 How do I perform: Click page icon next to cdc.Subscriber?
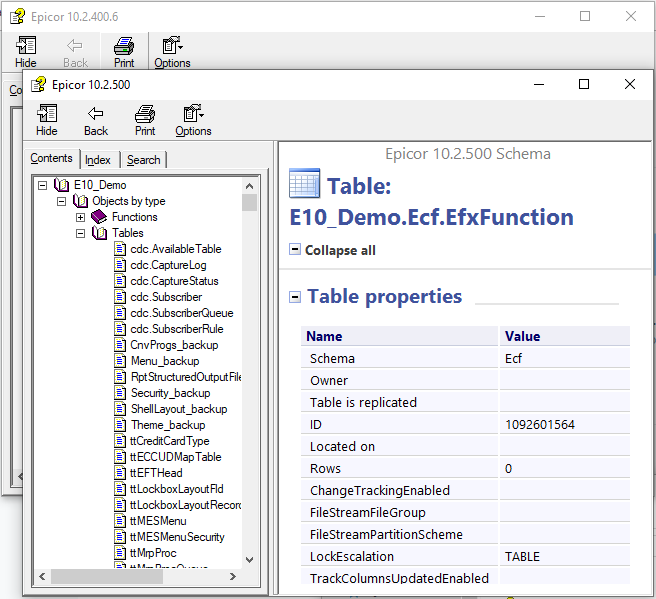click(x=120, y=297)
